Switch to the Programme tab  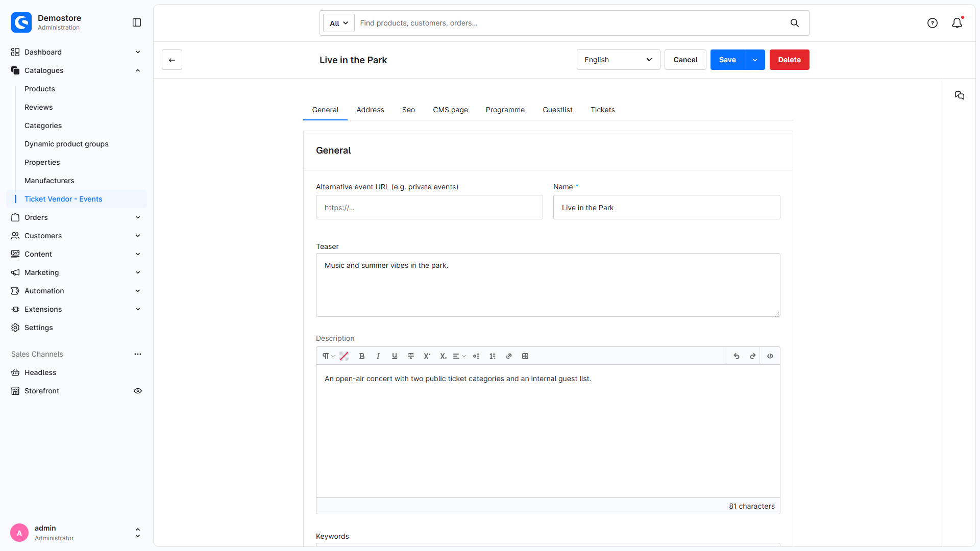pyautogui.click(x=505, y=110)
